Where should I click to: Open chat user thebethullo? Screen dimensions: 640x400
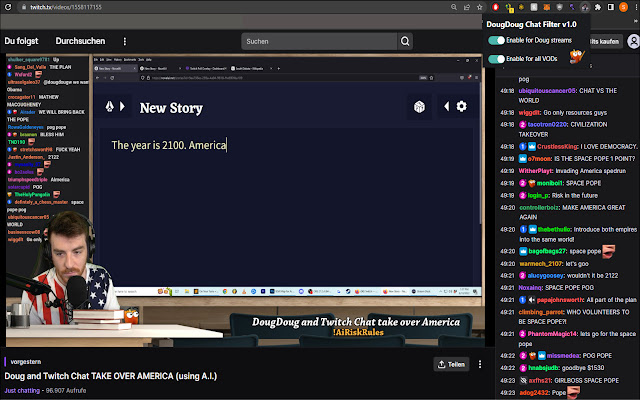[x=554, y=230]
